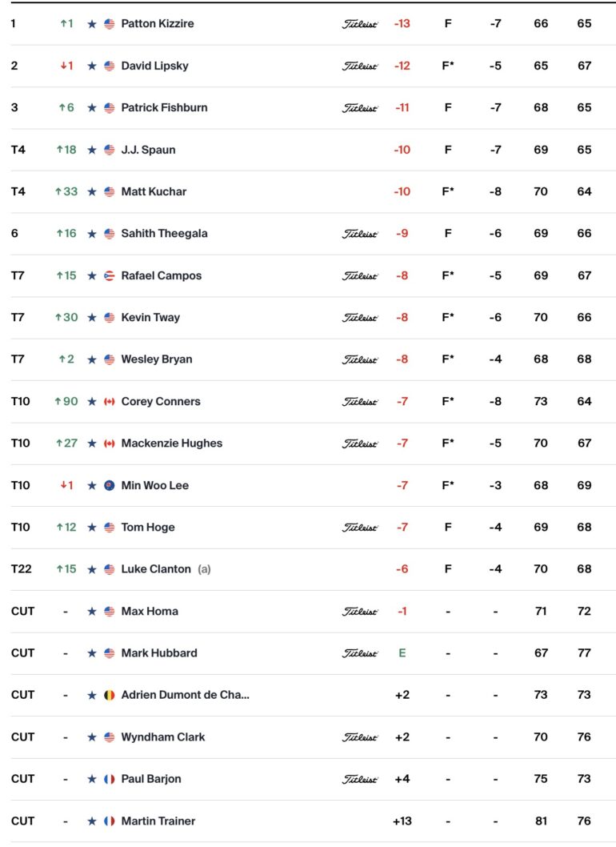Click Belgium flag beside Adrien Dumont de Cha...
This screenshot has width=616, height=847.
[x=109, y=695]
